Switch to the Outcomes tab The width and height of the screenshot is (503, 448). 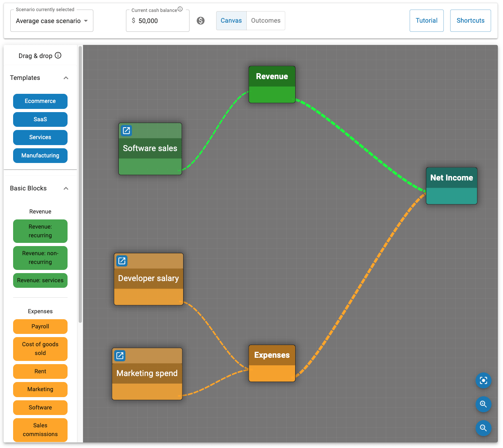(x=265, y=21)
